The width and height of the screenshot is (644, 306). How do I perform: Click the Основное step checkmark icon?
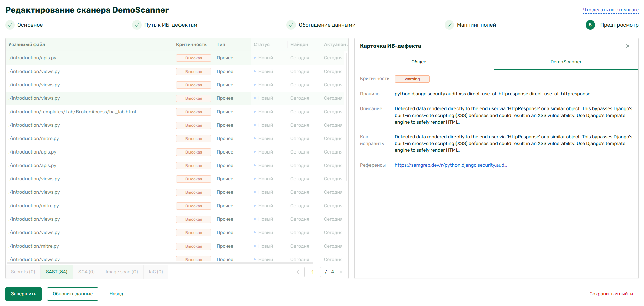pos(10,25)
